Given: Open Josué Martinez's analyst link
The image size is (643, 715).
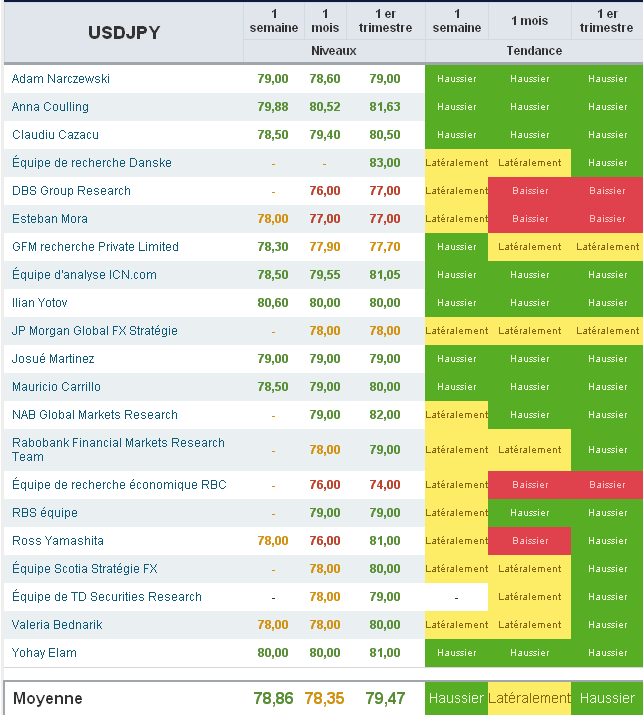Looking at the screenshot, I should tap(53, 359).
